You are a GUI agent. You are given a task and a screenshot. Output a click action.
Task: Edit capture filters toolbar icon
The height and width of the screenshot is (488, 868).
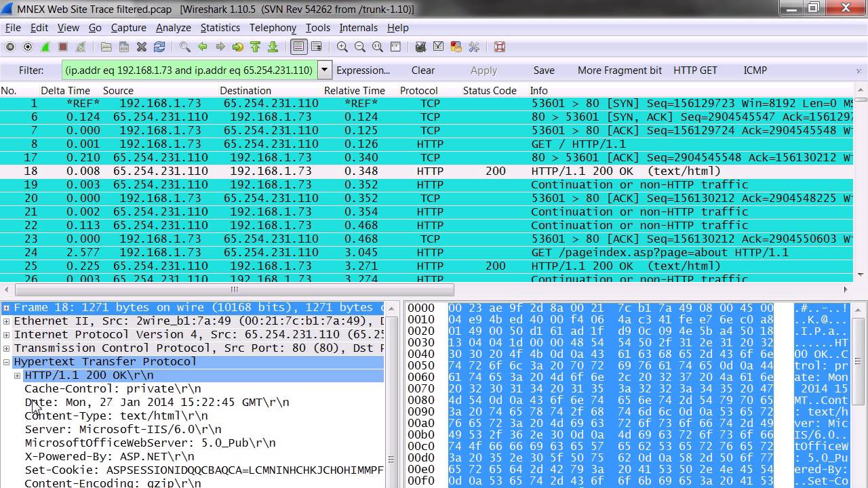tap(421, 47)
